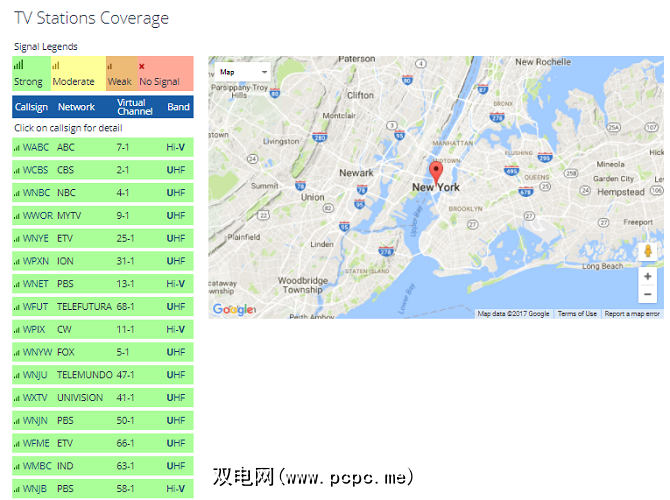Click the signal bars icon beside WNJN
Image resolution: width=670 pixels, height=500 pixels.
tap(17, 421)
